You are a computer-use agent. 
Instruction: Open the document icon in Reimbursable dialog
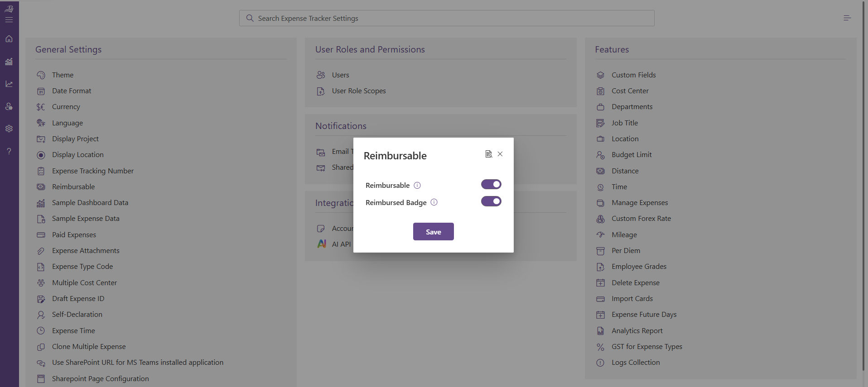(x=488, y=154)
